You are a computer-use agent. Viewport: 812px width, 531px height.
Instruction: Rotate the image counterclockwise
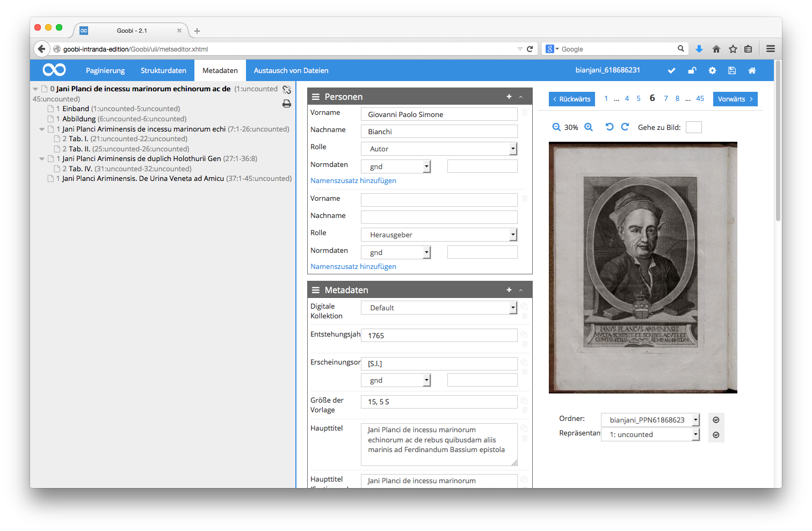610,127
